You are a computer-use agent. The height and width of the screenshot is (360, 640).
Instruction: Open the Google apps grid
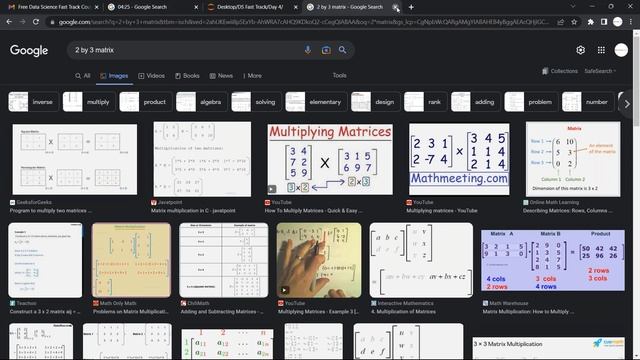[x=601, y=50]
